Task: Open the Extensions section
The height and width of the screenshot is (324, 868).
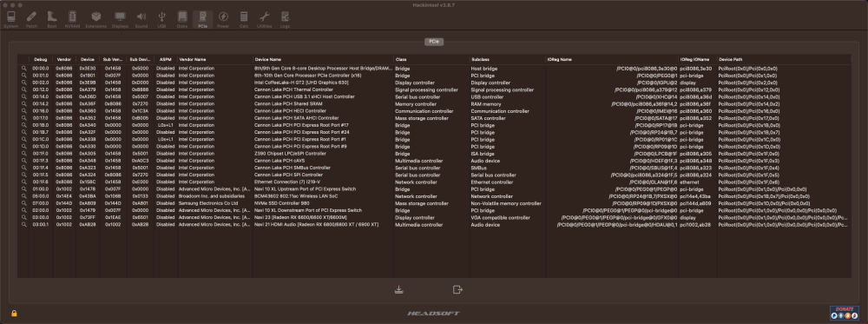Action: tap(96, 19)
